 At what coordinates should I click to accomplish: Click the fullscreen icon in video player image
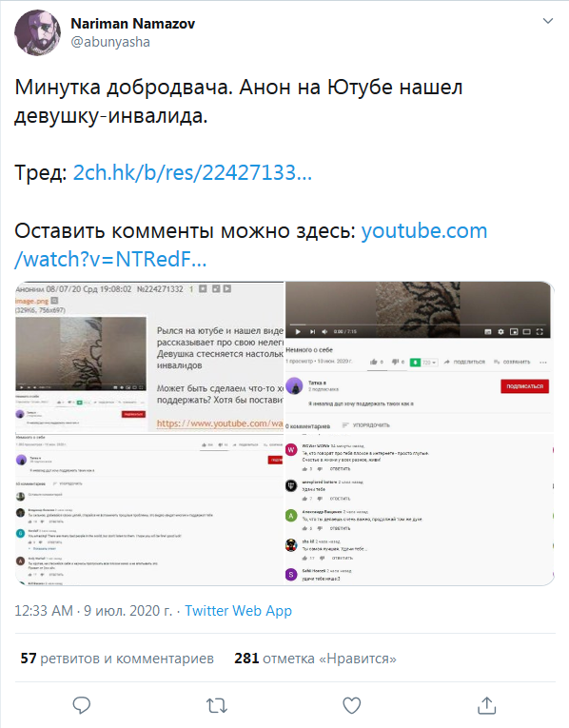click(540, 331)
